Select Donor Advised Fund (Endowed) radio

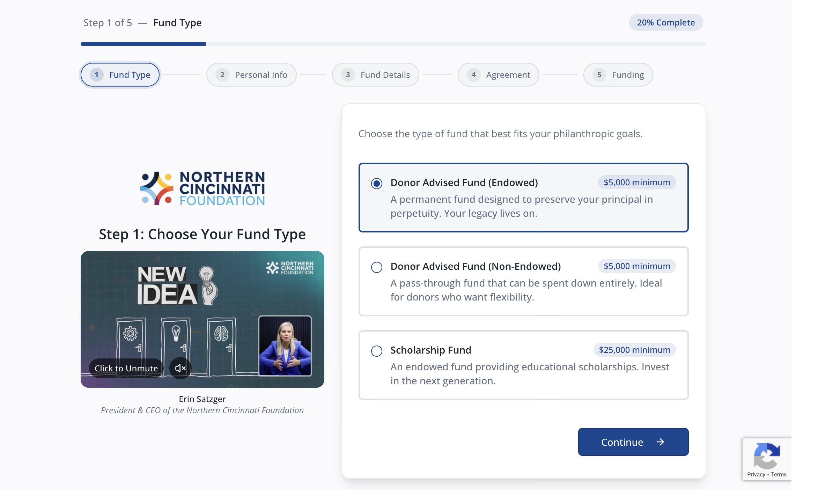(376, 183)
